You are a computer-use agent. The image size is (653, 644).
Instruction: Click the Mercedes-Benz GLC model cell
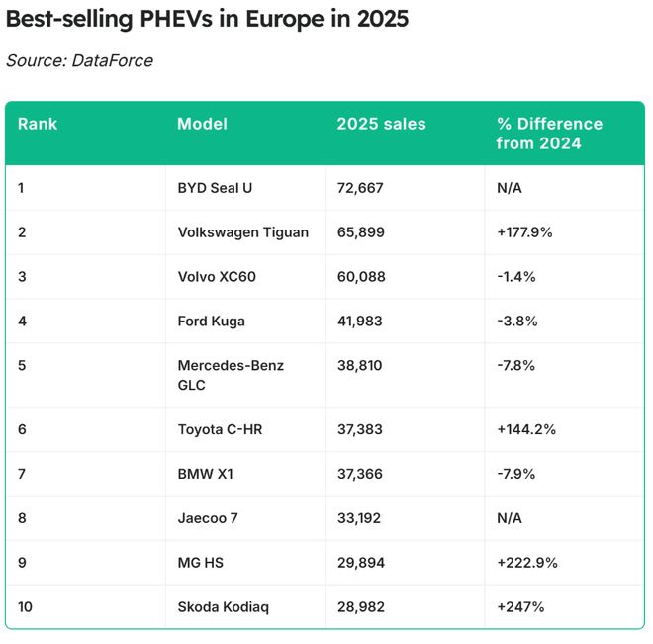231,375
